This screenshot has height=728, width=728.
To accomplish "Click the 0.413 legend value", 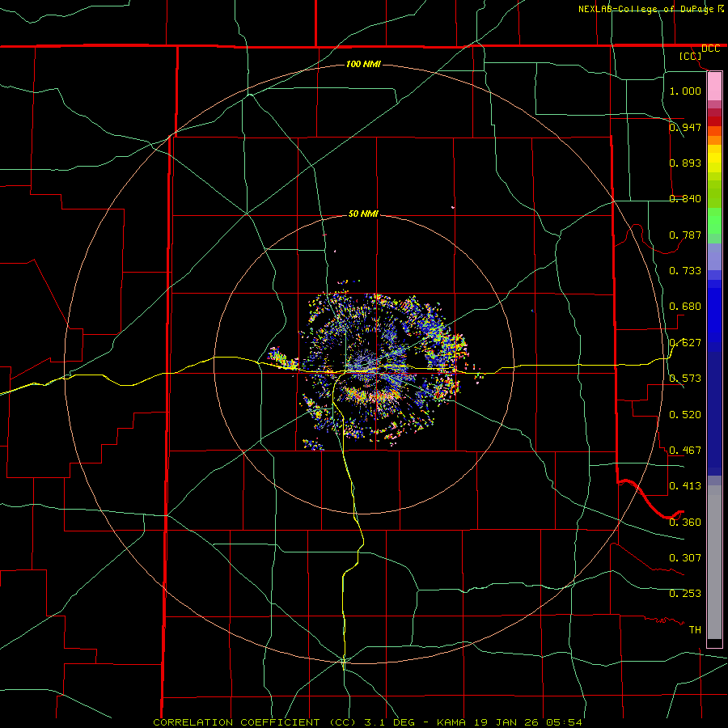I will 685,486.
